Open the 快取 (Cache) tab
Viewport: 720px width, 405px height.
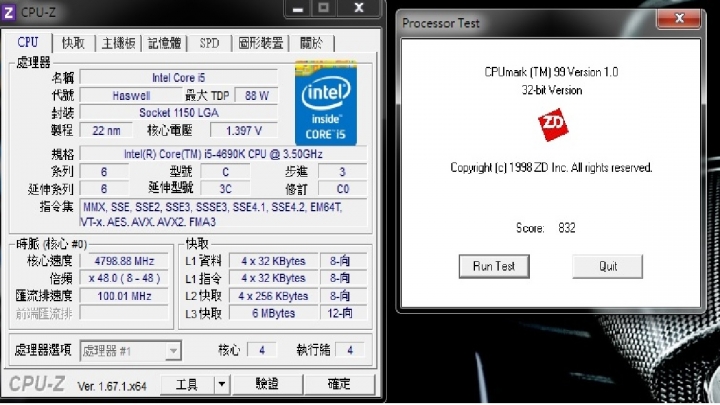pyautogui.click(x=73, y=43)
